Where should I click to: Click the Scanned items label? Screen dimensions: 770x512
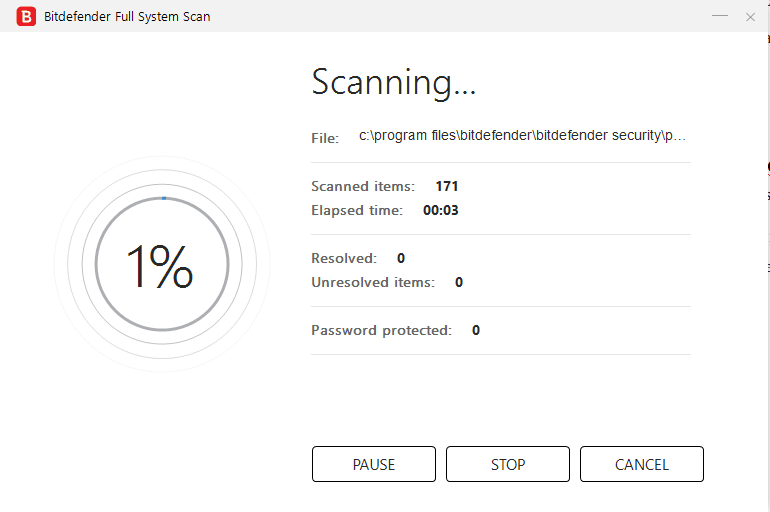(x=363, y=187)
